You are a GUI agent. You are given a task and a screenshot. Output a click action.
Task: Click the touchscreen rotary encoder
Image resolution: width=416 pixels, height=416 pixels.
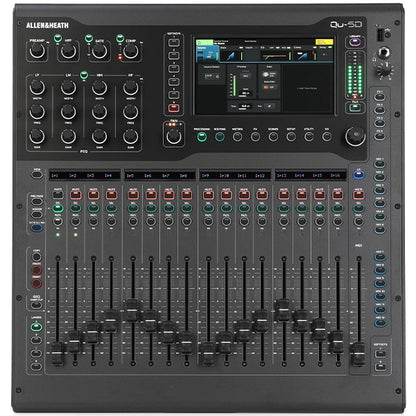click(355, 136)
